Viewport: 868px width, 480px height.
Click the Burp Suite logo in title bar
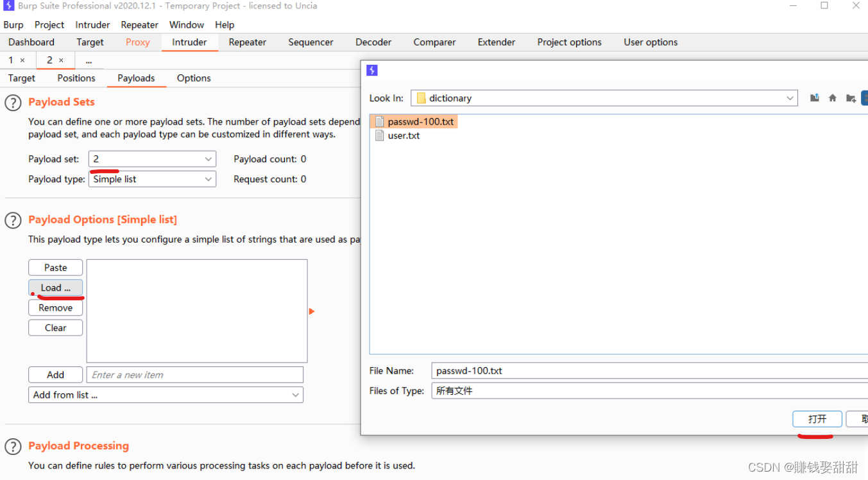coord(9,6)
